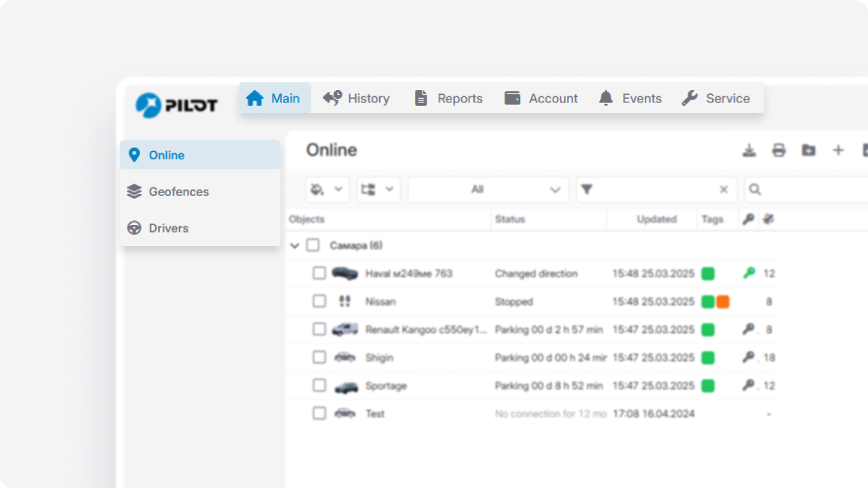Open the Reports tab
The height and width of the screenshot is (488, 868).
(x=448, y=98)
